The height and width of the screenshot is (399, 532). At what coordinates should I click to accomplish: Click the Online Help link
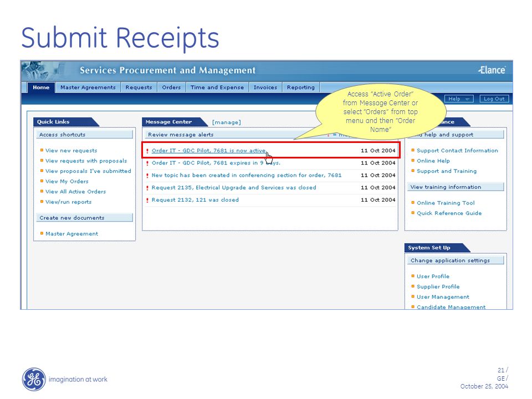[x=433, y=161]
